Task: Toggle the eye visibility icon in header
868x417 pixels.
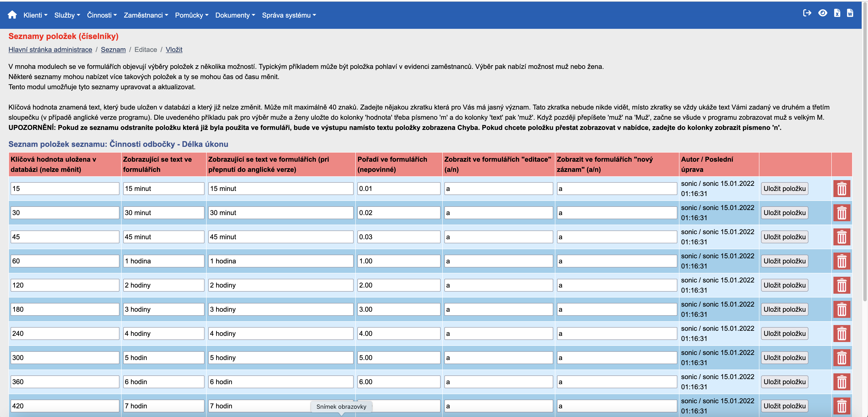Action: [x=823, y=13]
